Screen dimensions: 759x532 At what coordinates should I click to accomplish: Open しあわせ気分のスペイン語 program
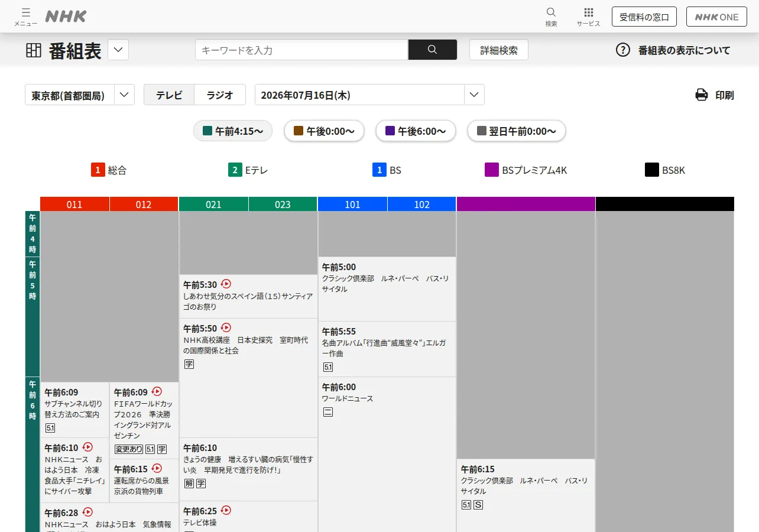point(248,296)
